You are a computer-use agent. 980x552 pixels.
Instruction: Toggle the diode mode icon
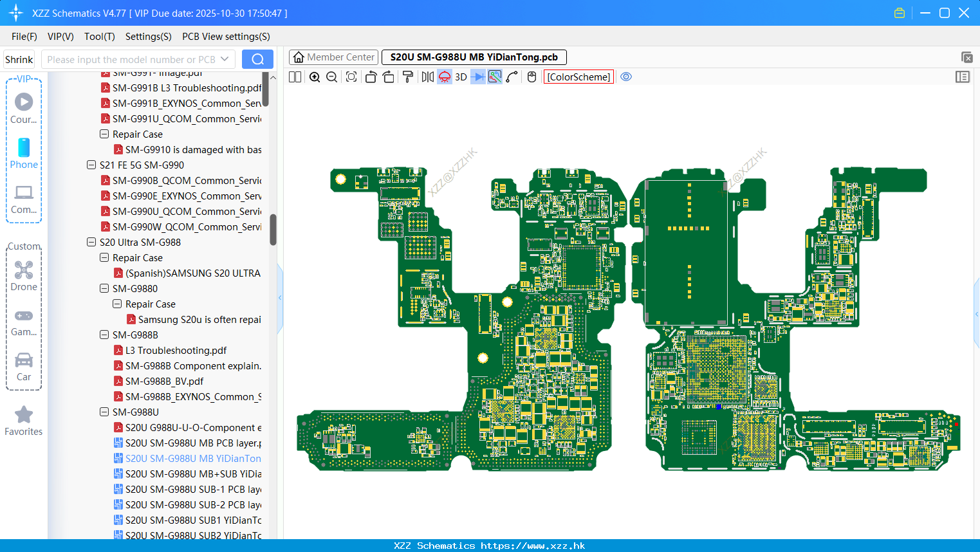click(478, 77)
